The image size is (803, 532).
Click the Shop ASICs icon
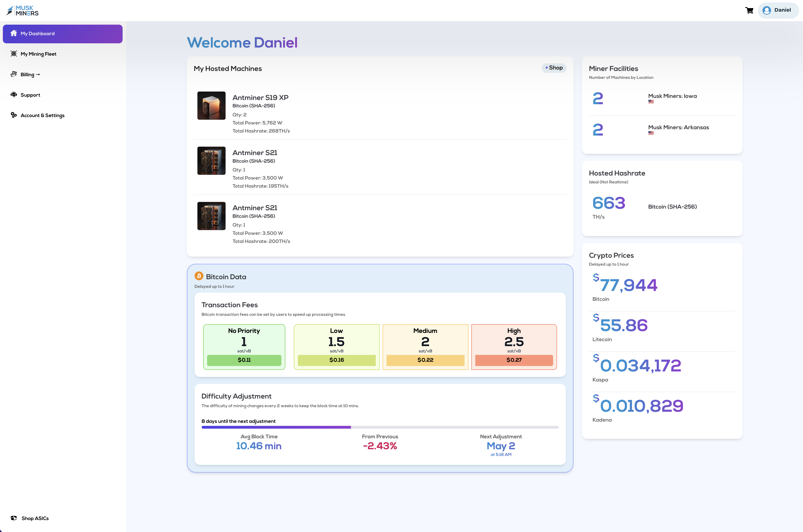click(x=14, y=518)
